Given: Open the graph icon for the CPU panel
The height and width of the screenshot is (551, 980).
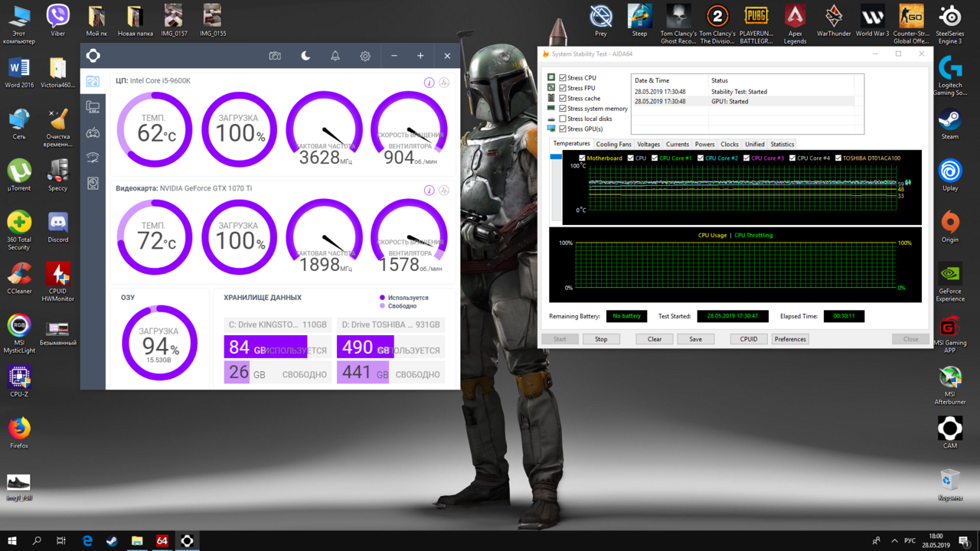Looking at the screenshot, I should [444, 83].
